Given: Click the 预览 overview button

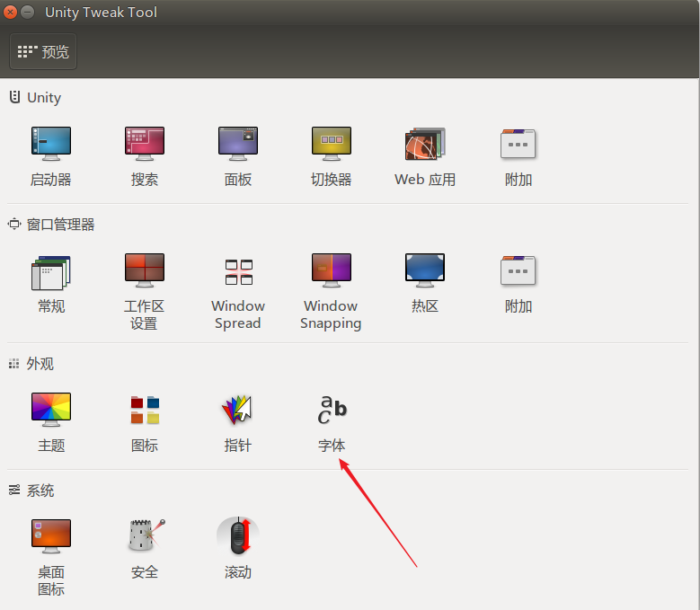Looking at the screenshot, I should [x=43, y=51].
